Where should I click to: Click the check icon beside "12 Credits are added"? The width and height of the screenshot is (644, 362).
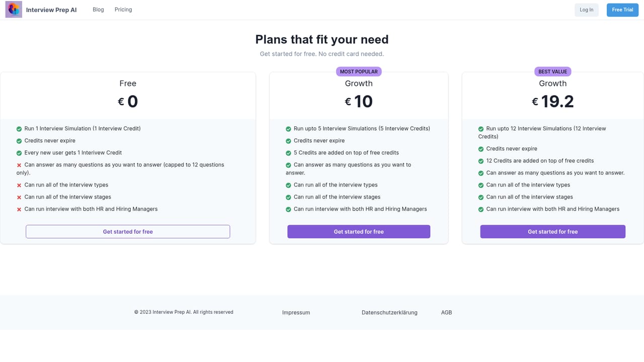click(481, 161)
